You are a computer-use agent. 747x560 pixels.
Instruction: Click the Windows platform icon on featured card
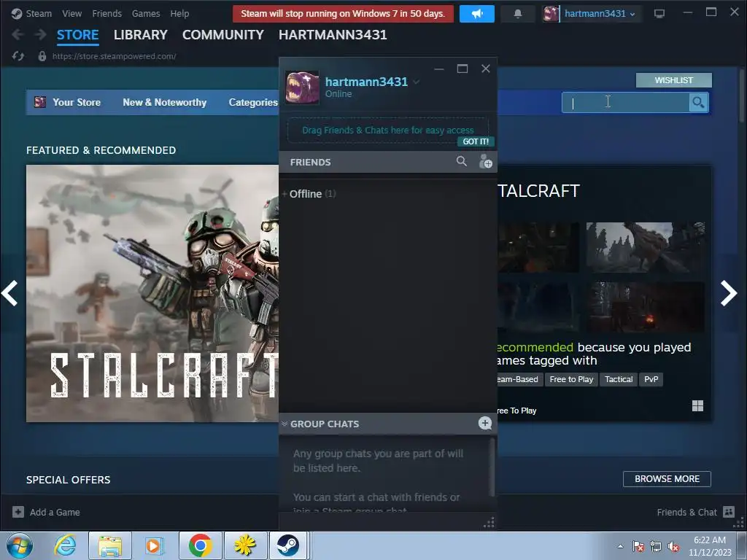[697, 405]
